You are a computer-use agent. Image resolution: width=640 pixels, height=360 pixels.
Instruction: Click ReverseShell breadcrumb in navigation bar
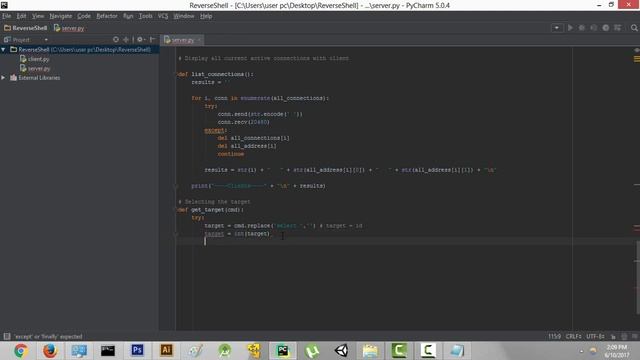26,28
